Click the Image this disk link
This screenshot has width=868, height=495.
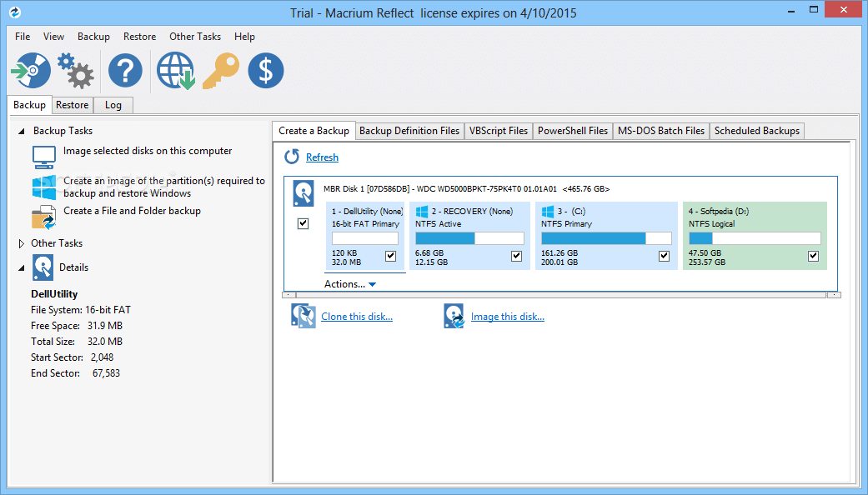click(507, 317)
